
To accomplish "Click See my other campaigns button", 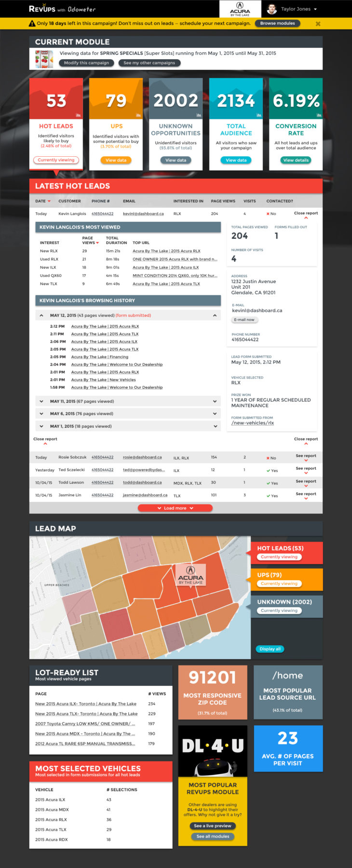I will coord(149,63).
